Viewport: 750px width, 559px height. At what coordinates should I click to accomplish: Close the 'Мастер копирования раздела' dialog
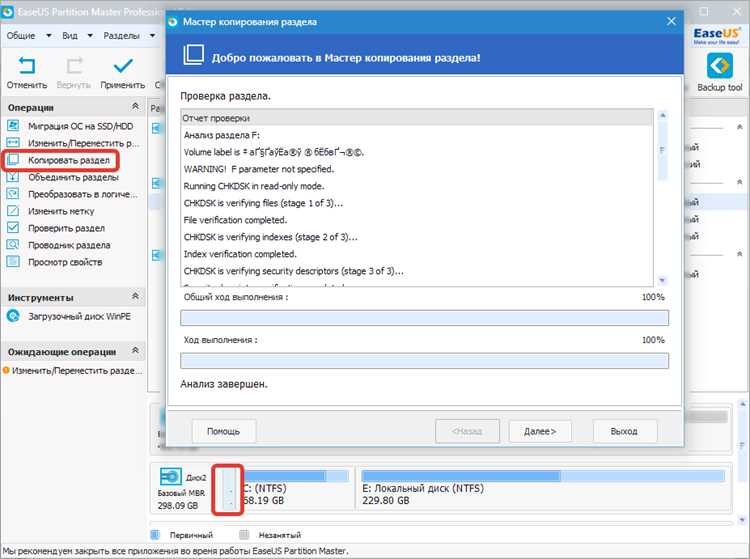tap(671, 22)
